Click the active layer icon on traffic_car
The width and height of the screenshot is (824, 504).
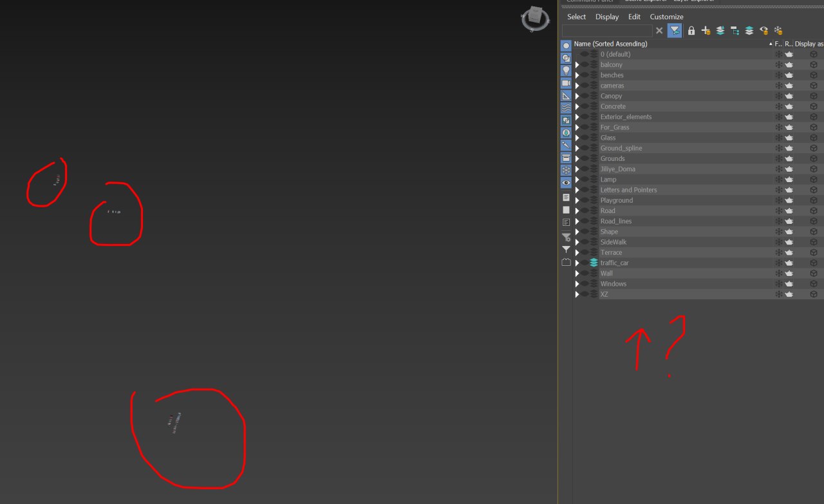click(594, 263)
